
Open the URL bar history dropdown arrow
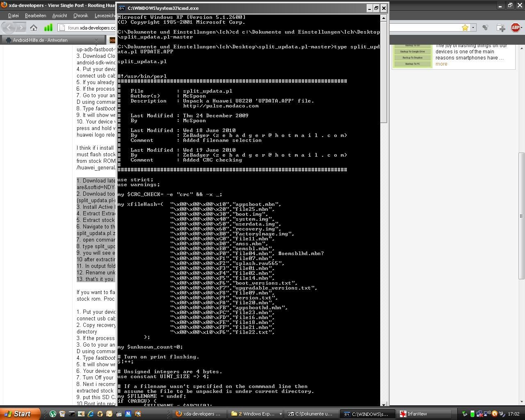473,27
